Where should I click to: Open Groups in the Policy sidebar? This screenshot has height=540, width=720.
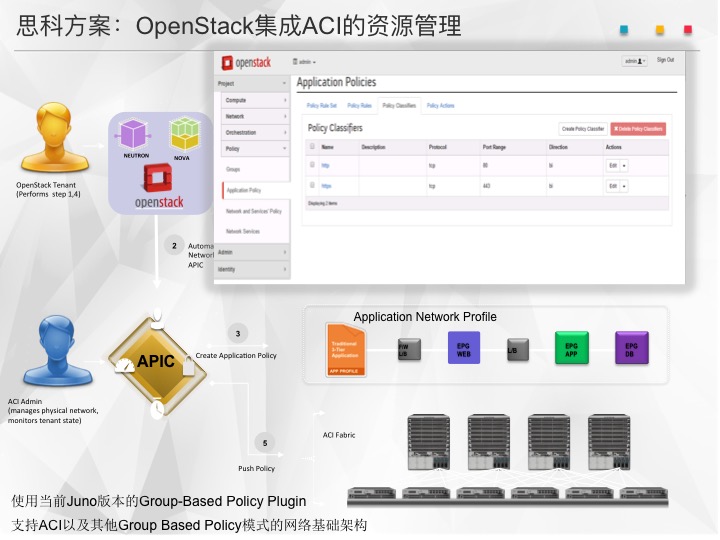[233, 169]
